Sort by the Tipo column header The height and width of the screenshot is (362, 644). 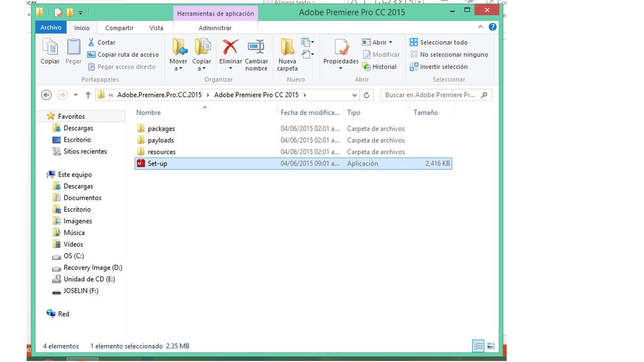click(x=354, y=113)
